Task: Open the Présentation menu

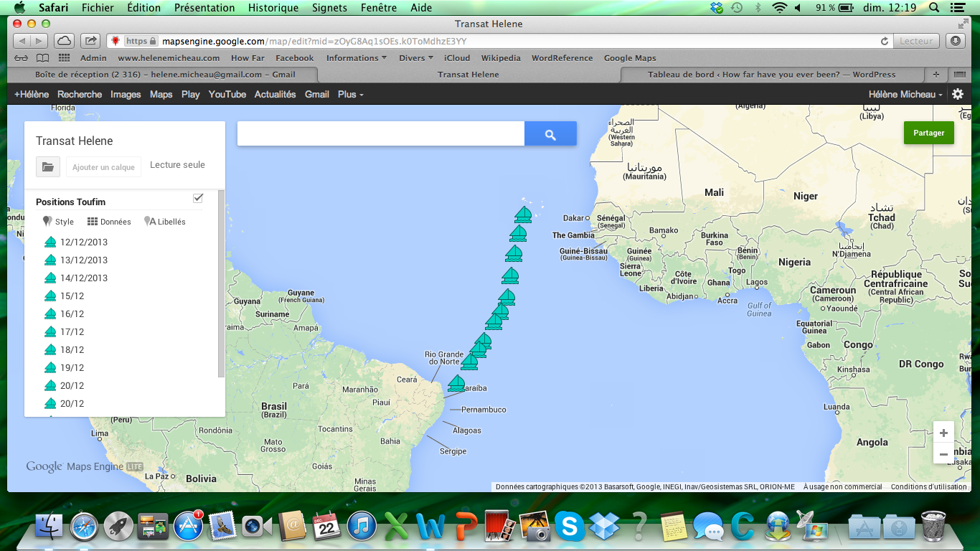Action: (x=204, y=8)
